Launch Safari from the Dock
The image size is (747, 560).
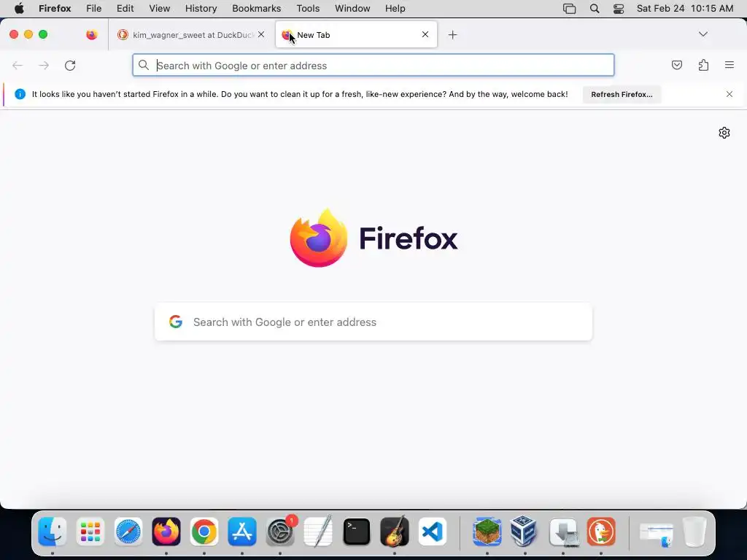click(128, 532)
